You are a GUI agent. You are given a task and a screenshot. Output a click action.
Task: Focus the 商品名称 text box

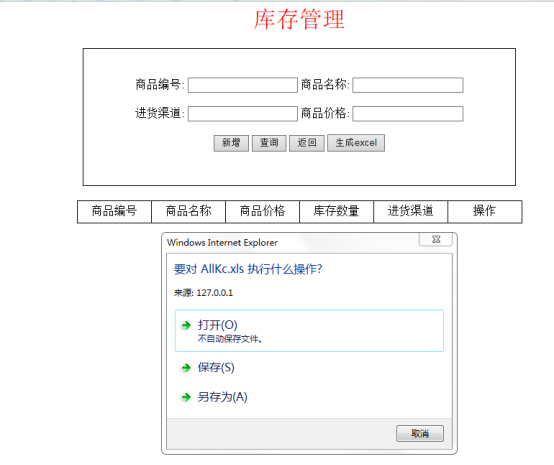point(408,85)
